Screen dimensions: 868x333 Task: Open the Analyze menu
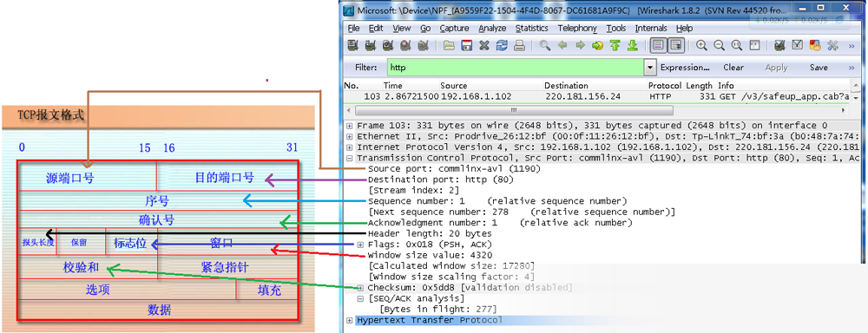click(x=493, y=29)
